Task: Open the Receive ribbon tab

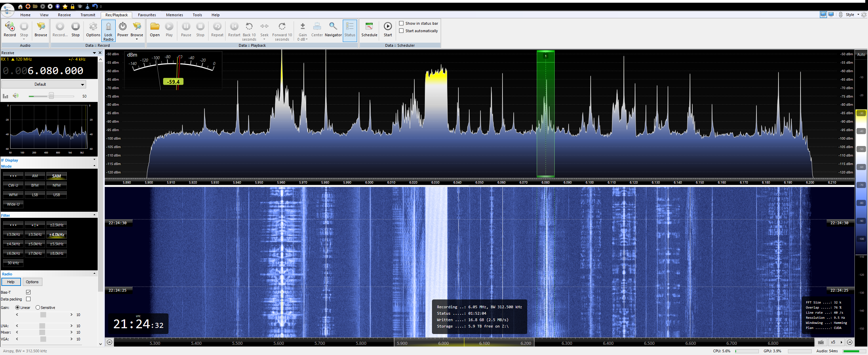Action: click(x=64, y=15)
